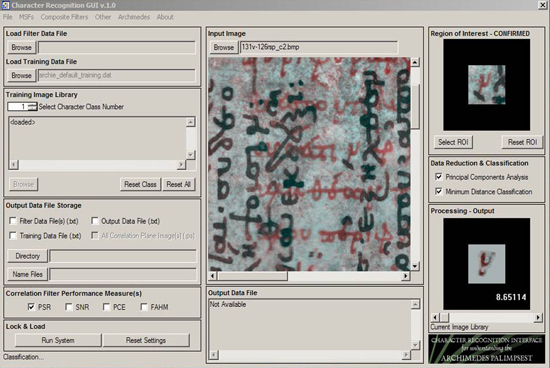Click the Processing Output left arrow

tap(435, 317)
